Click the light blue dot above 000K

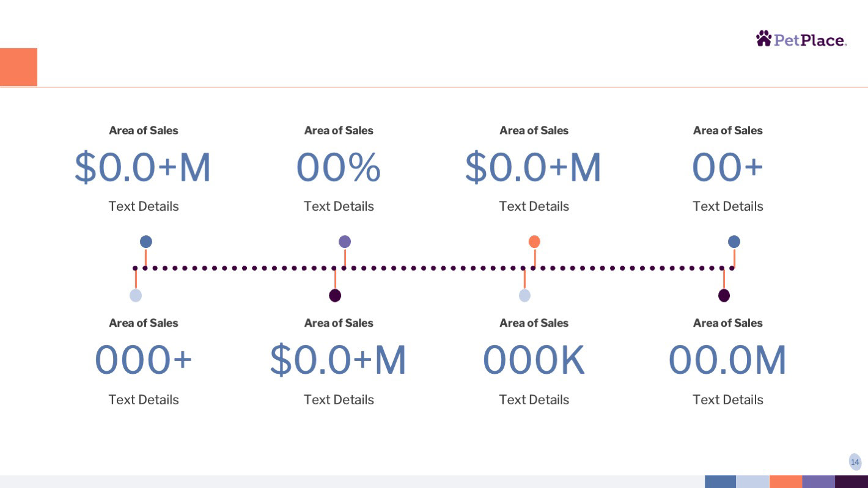(524, 296)
